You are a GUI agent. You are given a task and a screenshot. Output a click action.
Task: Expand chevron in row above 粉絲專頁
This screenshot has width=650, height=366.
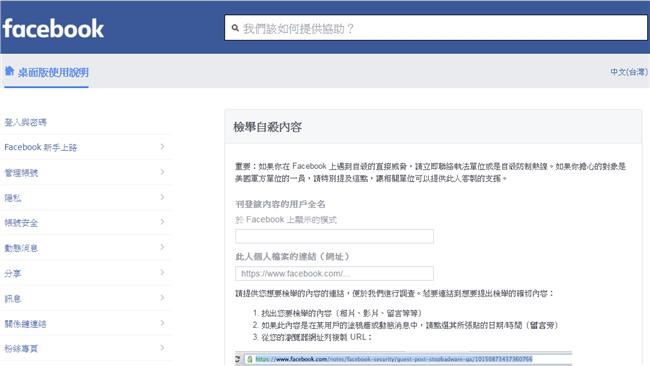pyautogui.click(x=162, y=323)
